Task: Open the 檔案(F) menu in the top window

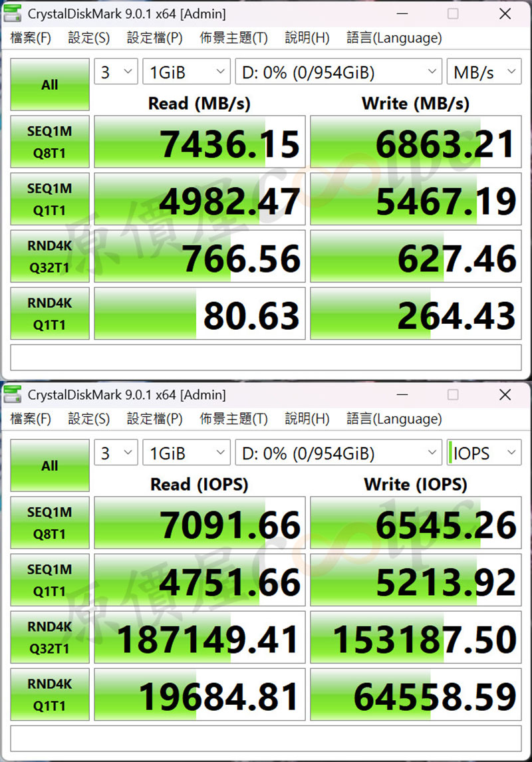Action: point(31,38)
